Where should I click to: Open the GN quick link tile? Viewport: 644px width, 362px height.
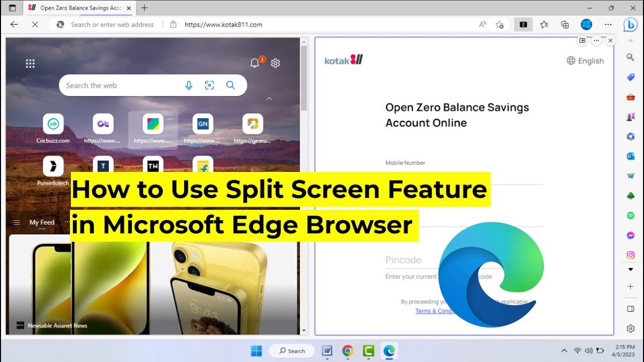pyautogui.click(x=203, y=129)
